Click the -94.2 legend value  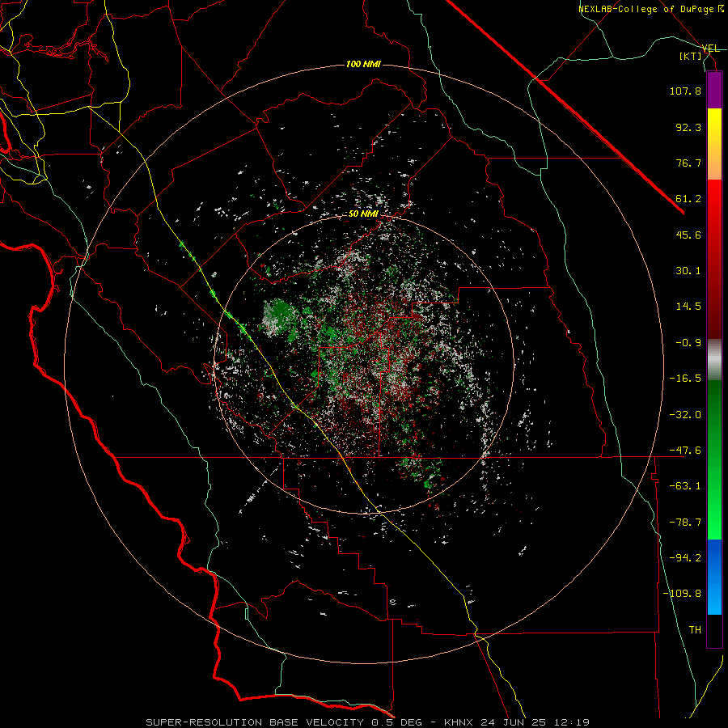[x=685, y=558]
